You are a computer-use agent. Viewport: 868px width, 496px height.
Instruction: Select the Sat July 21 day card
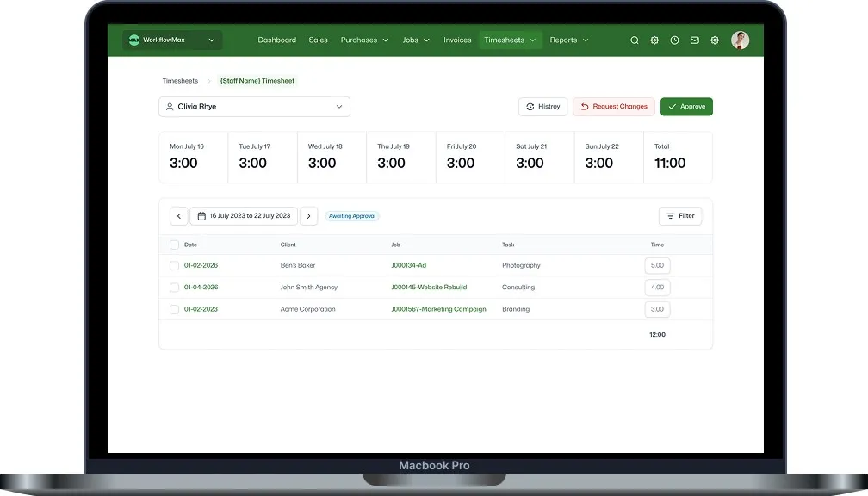coord(539,158)
